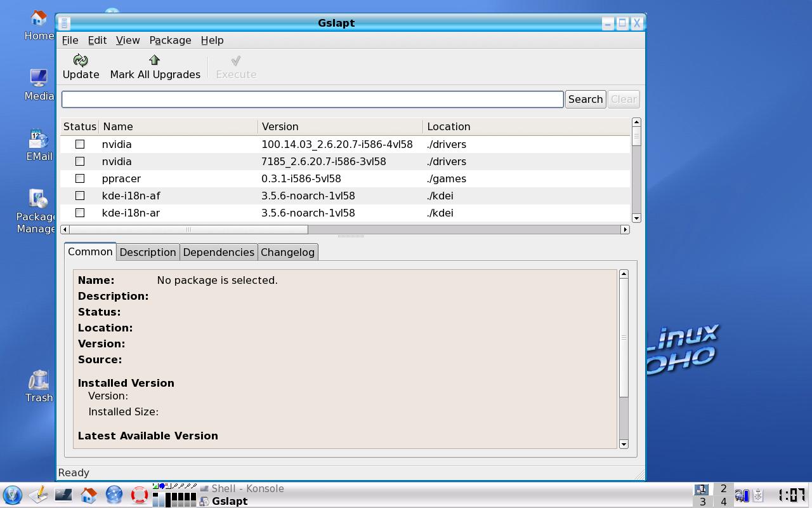Switch to virtual desktop 2
Viewport: 812px width, 508px height.
723,489
